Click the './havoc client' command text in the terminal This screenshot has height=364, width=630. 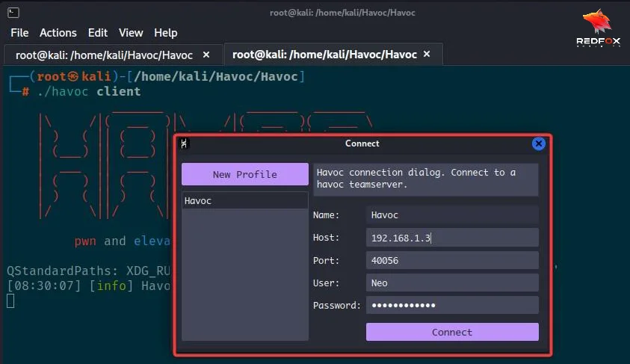click(89, 92)
